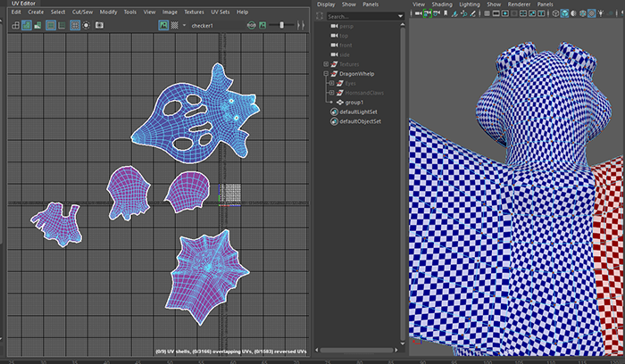Toggle the textured display icon in UV toolbar
This screenshot has height=364, width=625.
[162, 26]
